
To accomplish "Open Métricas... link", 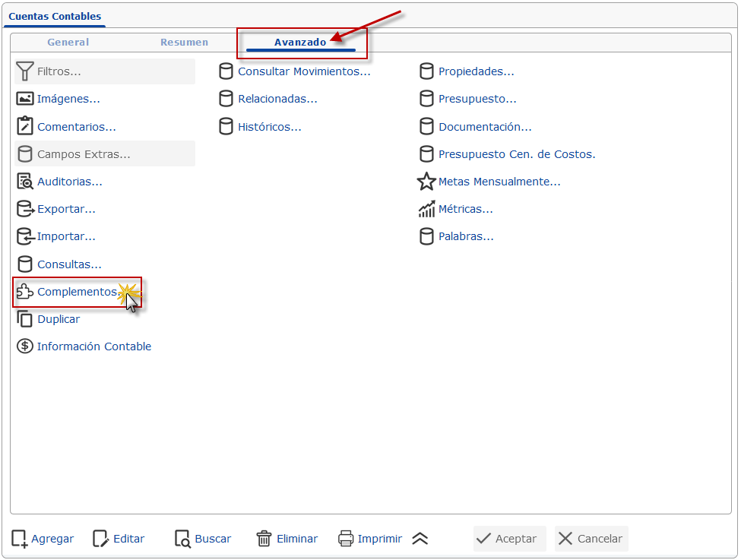I will click(x=466, y=209).
